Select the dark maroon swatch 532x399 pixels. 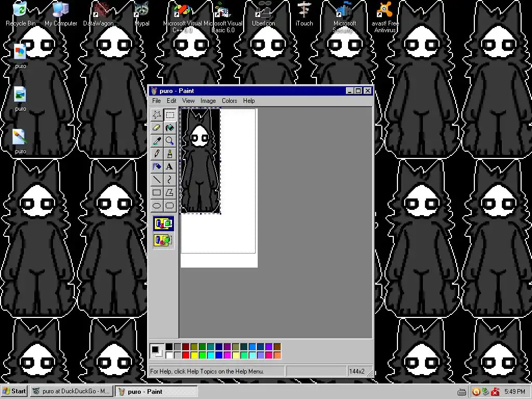[185, 347]
